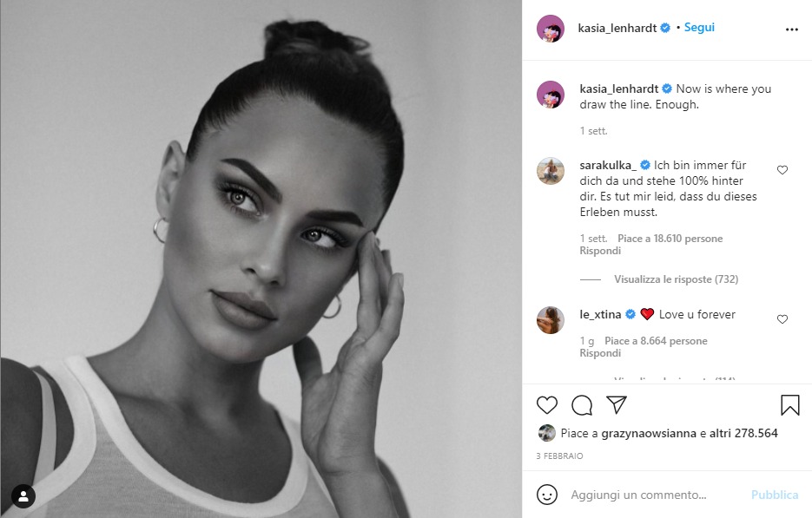Open the three dots options menu
Viewport: 812px width, 518px height.
(792, 30)
